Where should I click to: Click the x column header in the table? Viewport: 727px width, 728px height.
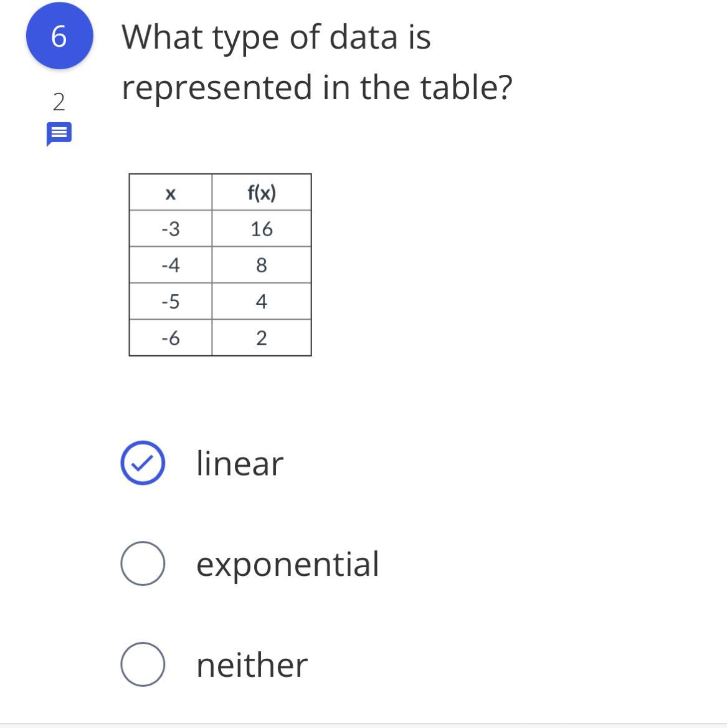coord(170,193)
